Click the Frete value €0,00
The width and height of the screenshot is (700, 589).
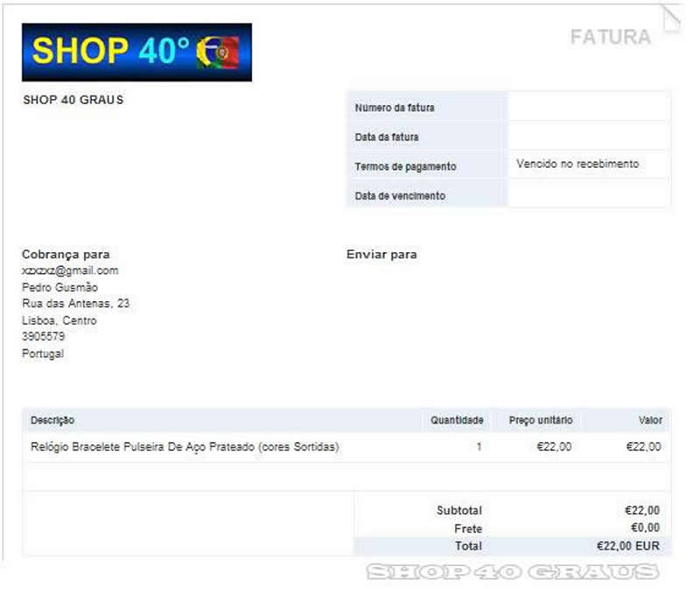point(645,528)
